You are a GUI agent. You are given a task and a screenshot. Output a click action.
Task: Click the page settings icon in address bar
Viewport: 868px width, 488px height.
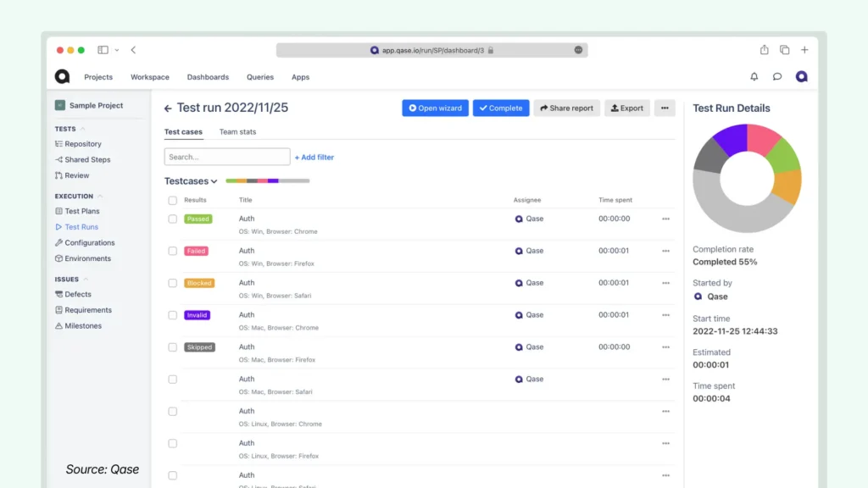(x=578, y=50)
